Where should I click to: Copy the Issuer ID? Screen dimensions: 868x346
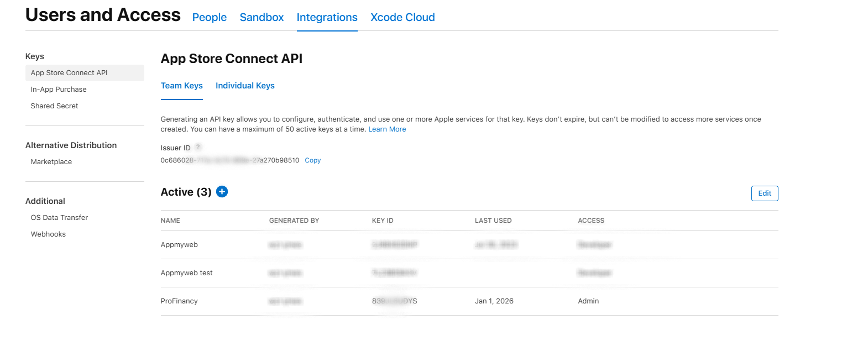313,160
